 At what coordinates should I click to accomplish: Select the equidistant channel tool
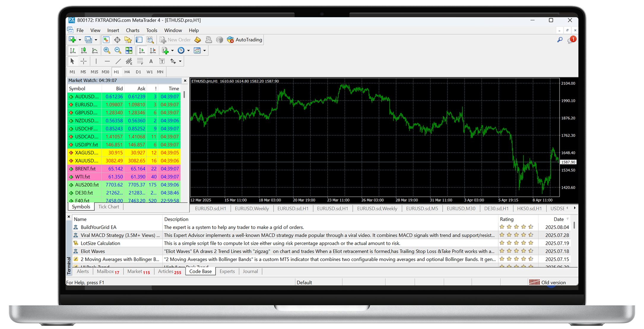tap(129, 61)
